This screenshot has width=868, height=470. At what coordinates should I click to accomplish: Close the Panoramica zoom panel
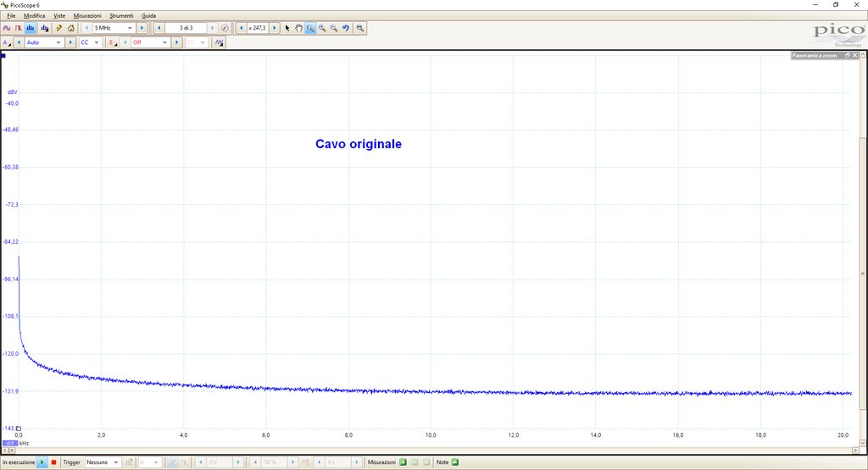click(x=854, y=55)
